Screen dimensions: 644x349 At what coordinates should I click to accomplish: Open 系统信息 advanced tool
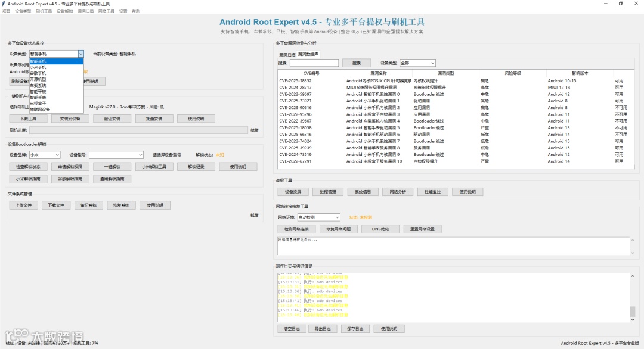[363, 192]
